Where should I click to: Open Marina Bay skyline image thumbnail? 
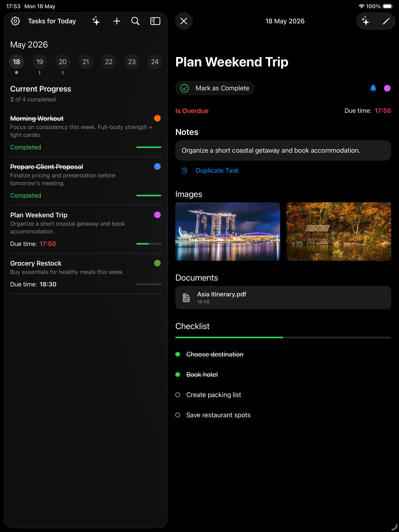228,231
